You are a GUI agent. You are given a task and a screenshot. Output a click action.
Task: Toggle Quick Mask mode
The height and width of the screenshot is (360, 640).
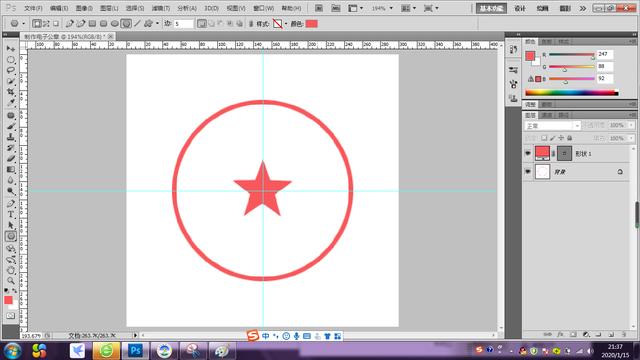tap(11, 316)
